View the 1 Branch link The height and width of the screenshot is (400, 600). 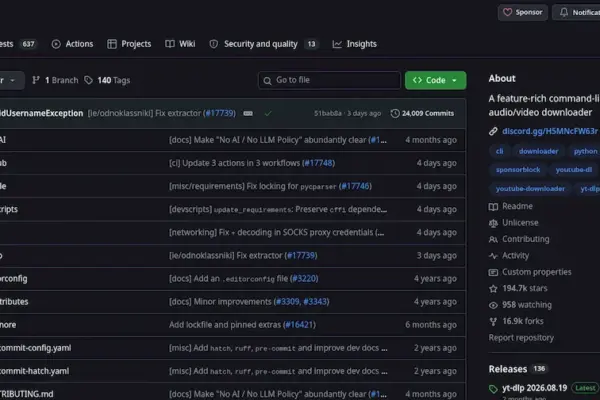point(55,80)
